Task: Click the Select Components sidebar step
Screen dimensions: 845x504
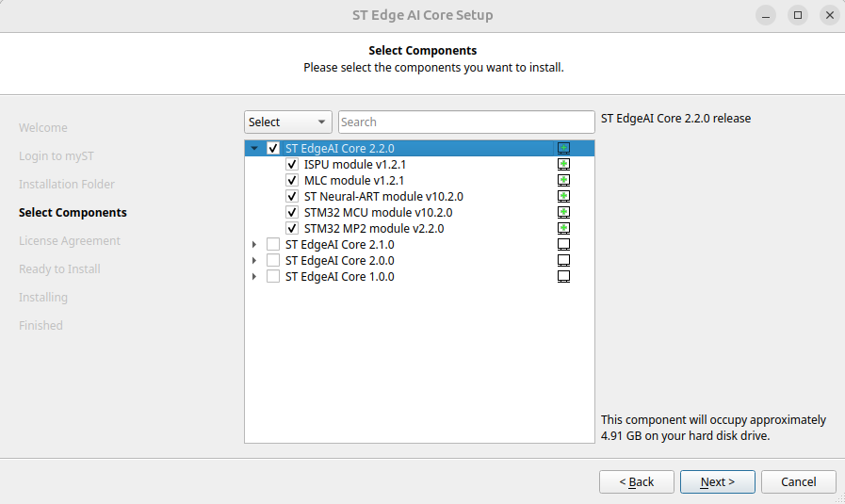Action: click(73, 212)
